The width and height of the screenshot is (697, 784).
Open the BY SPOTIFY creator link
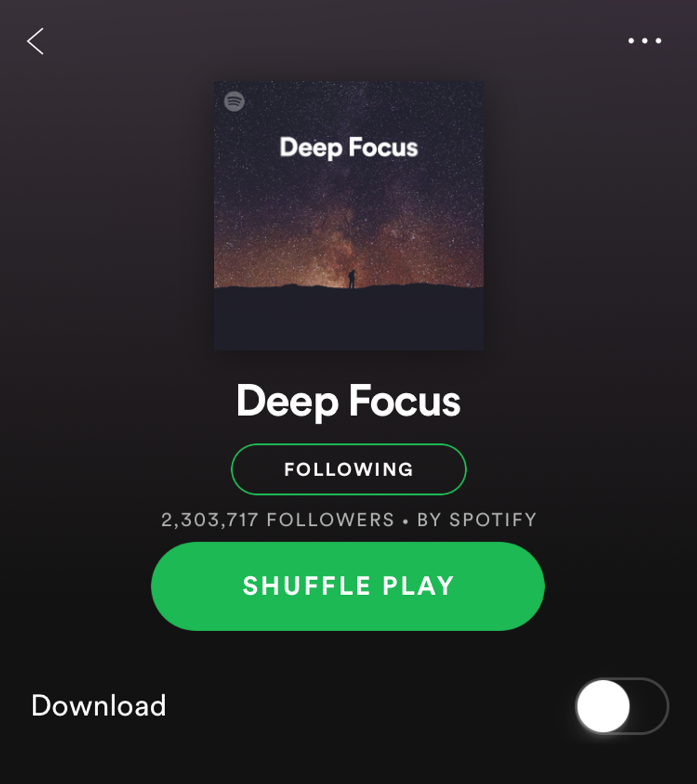click(477, 520)
